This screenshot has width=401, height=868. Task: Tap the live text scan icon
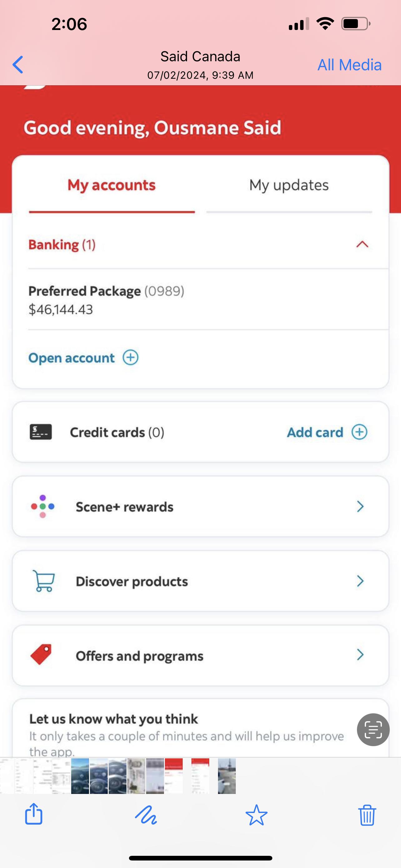coord(373,730)
